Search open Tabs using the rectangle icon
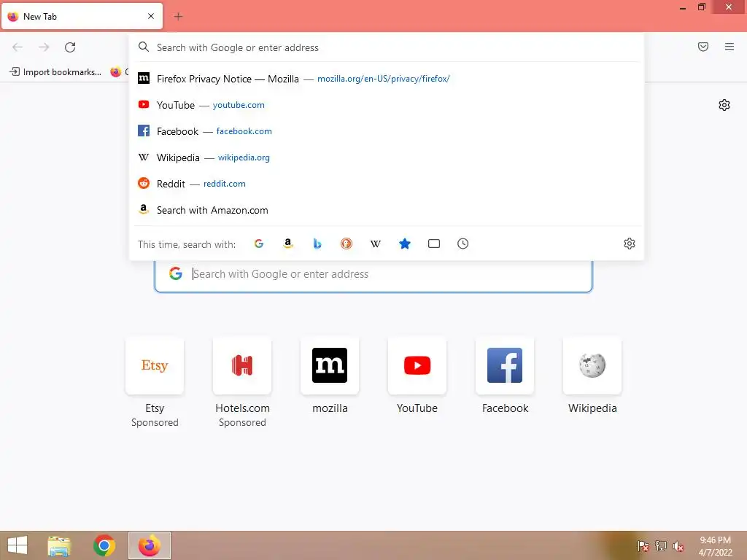The height and width of the screenshot is (560, 747). (433, 244)
